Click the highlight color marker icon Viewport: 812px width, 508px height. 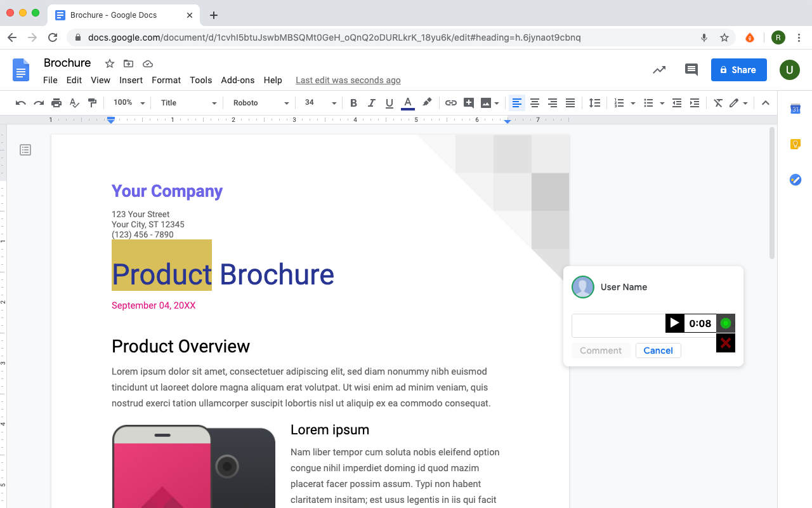[x=427, y=103]
